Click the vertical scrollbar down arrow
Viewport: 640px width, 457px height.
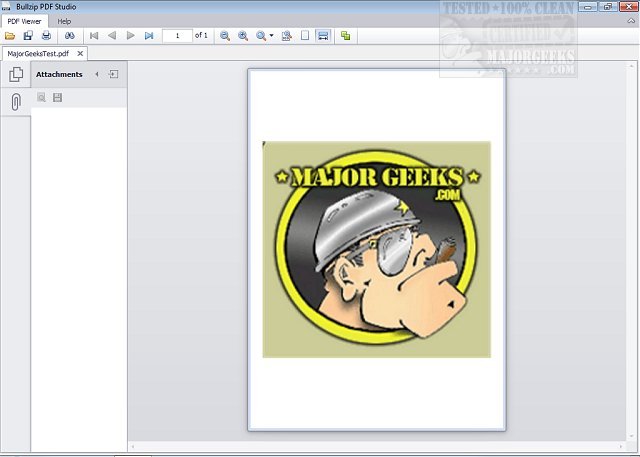point(631,437)
